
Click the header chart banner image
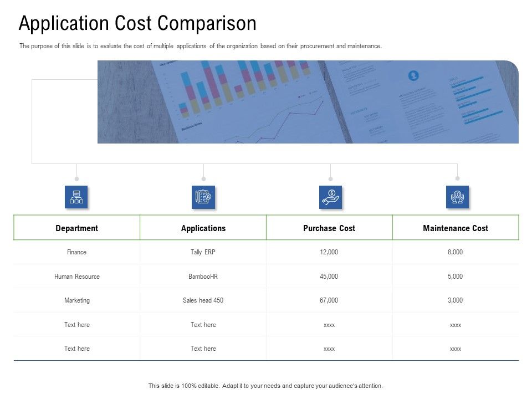point(308,102)
